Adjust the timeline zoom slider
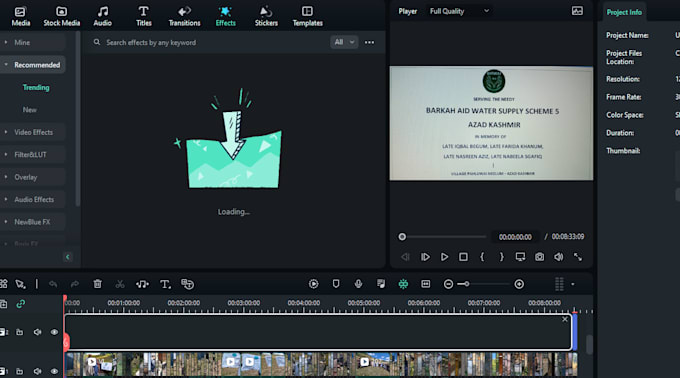680x378 pixels. (466, 284)
